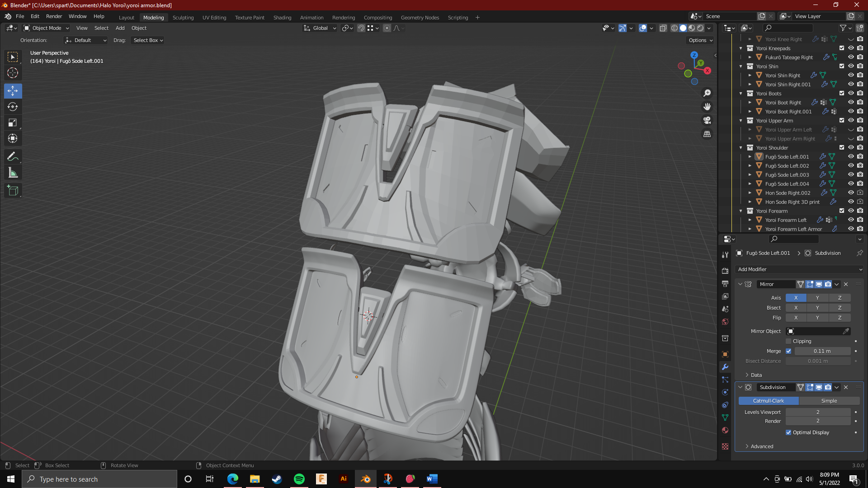
Task: Open the Material properties tab
Action: tap(725, 430)
